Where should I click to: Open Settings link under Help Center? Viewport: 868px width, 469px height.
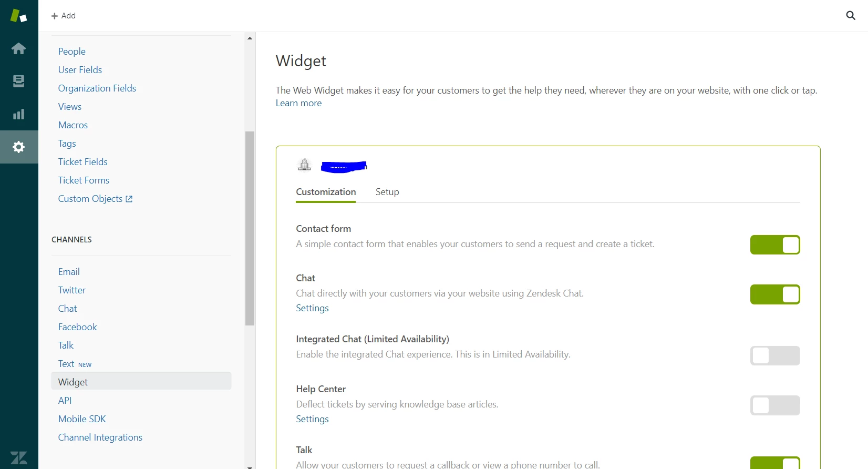coord(312,419)
